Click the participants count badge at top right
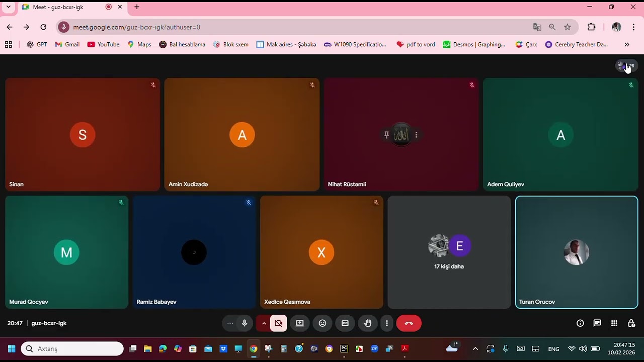Viewport: 644px width, 362px height. (627, 66)
